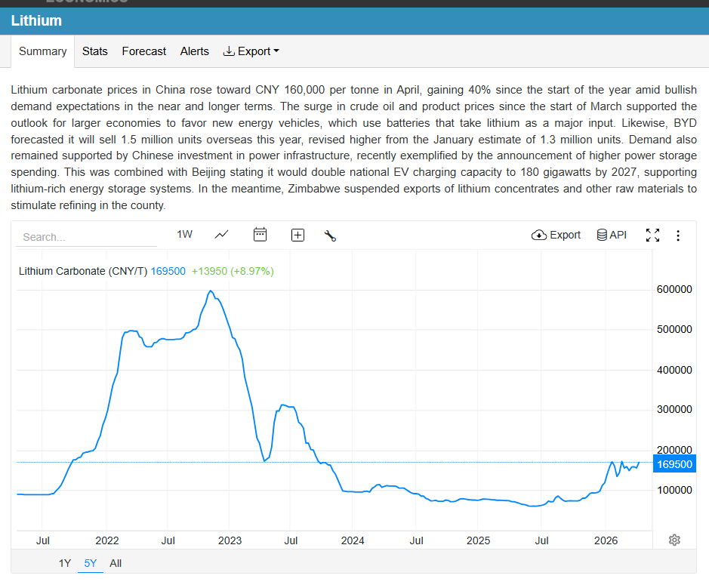Image resolution: width=709 pixels, height=588 pixels.
Task: Click the 300000 y-axis label
Action: coord(674,409)
